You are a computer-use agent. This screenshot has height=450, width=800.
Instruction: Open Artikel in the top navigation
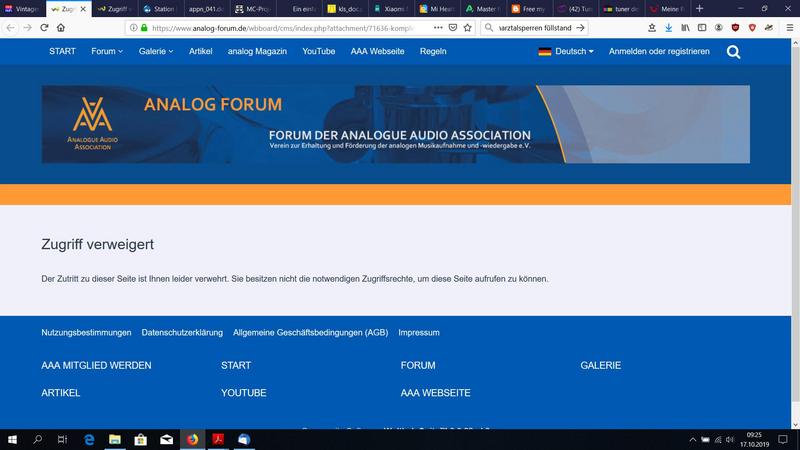[x=201, y=51]
